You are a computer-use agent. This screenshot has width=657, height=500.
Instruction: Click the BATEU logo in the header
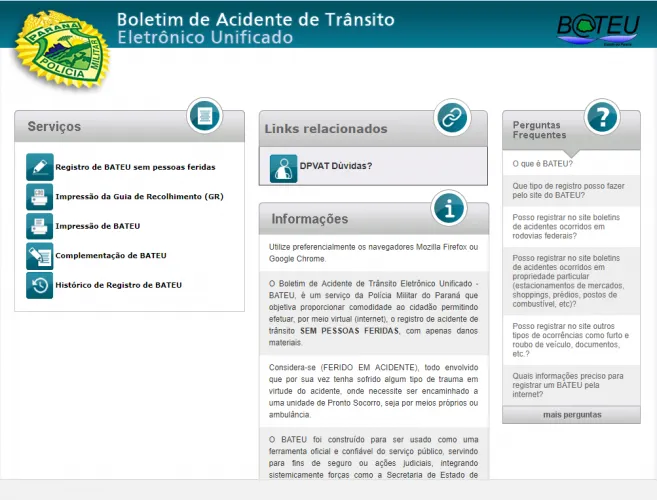[x=598, y=29]
